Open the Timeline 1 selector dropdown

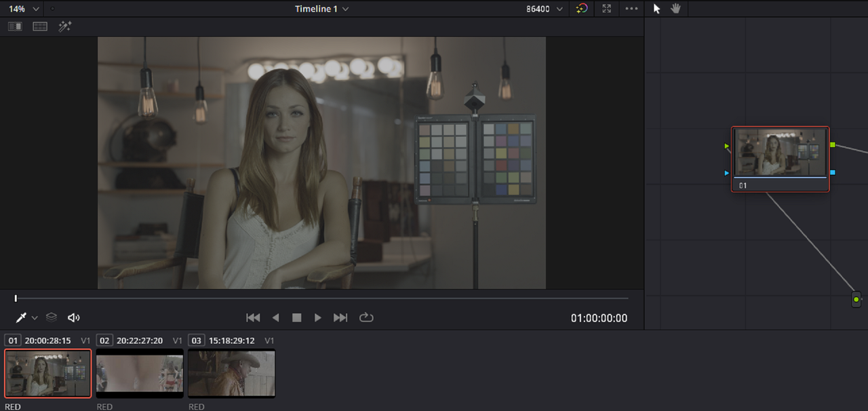(321, 9)
